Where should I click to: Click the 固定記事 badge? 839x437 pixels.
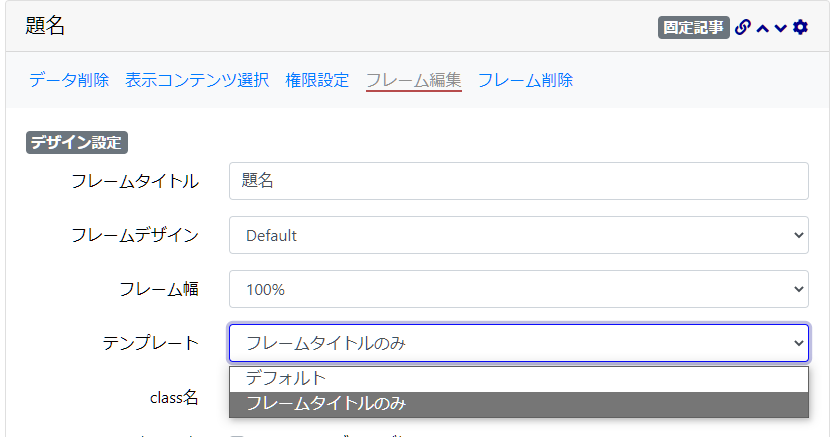coord(693,27)
